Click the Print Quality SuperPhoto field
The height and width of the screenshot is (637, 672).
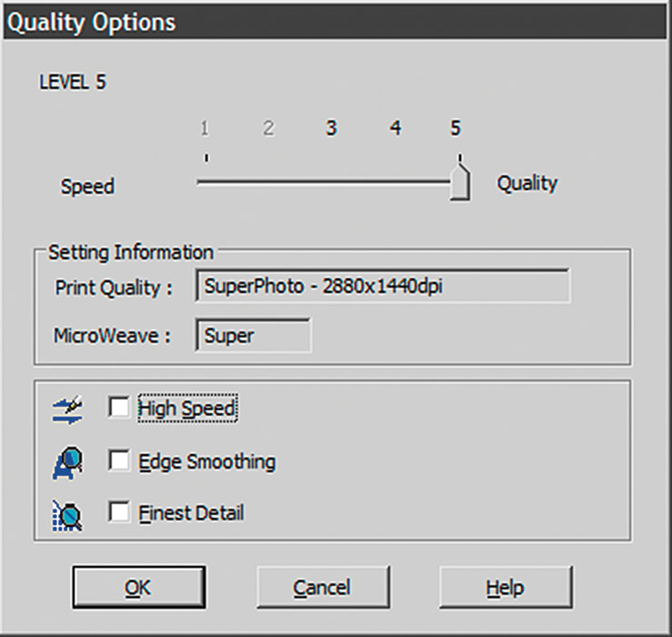tap(383, 286)
